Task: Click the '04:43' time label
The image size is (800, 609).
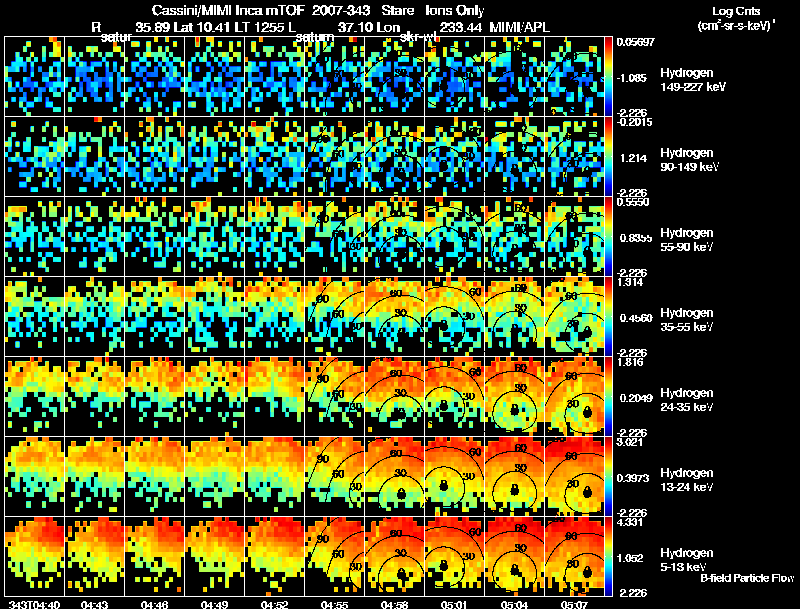Action: coord(94,605)
